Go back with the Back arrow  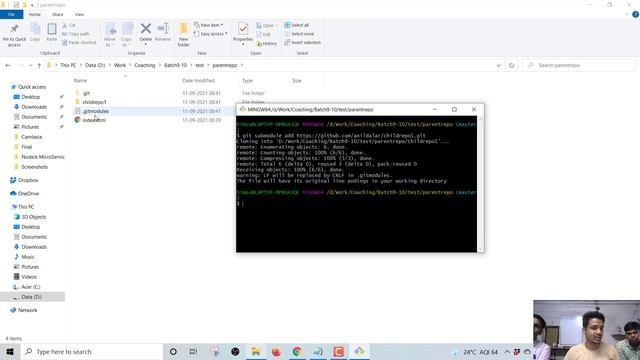(8, 65)
